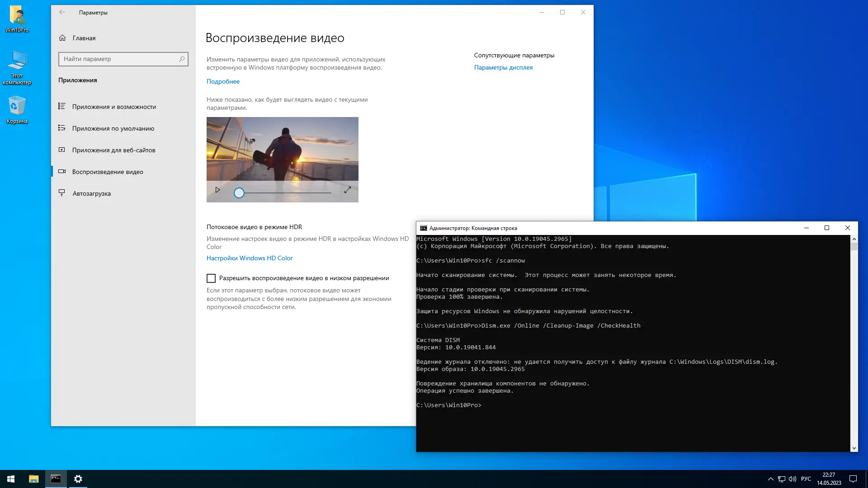Expand preview video to fullscreen
This screenshot has height=488, width=868.
click(x=347, y=190)
